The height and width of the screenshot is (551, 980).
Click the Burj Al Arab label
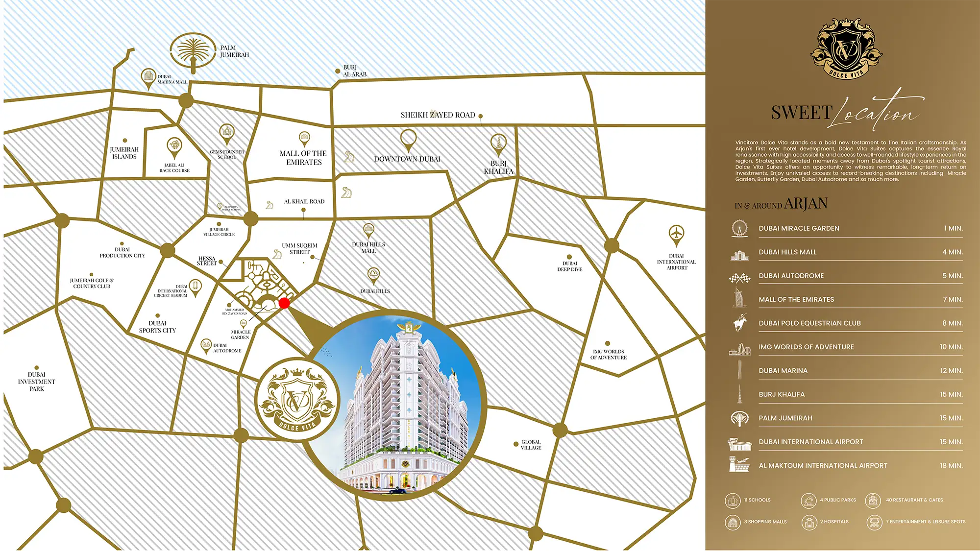(x=355, y=71)
